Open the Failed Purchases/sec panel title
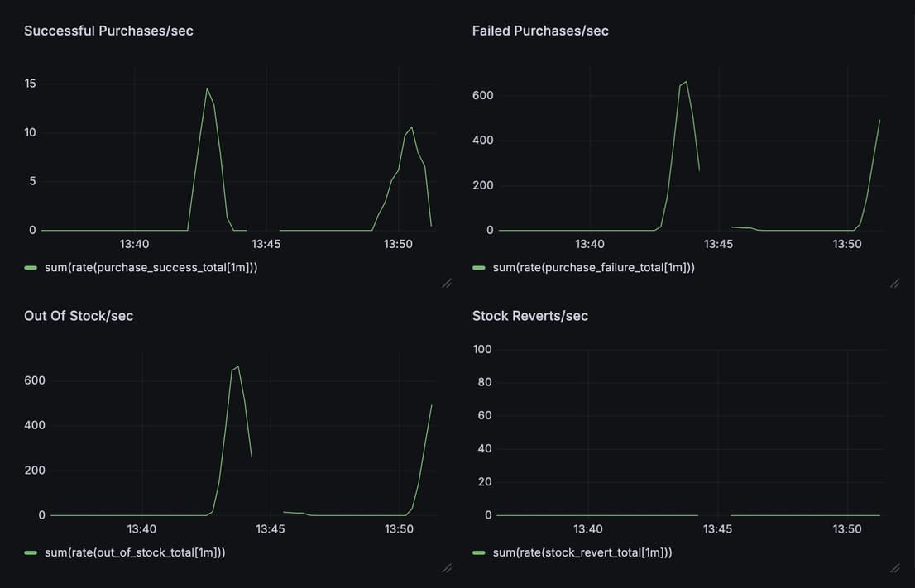The image size is (915, 588). pyautogui.click(x=540, y=31)
